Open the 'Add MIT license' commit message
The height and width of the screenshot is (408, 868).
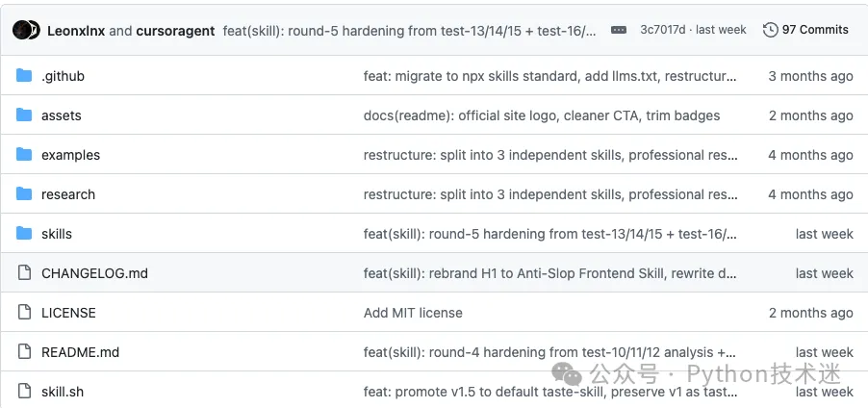coord(413,313)
